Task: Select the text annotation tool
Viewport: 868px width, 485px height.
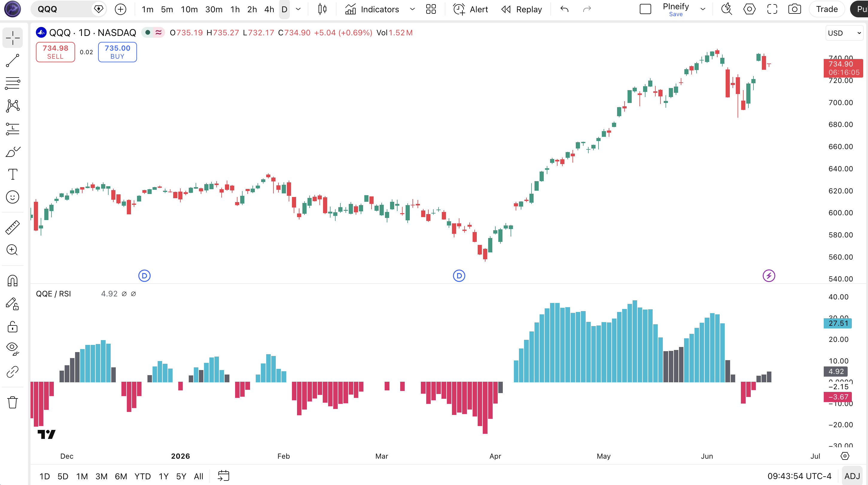Action: (x=13, y=174)
